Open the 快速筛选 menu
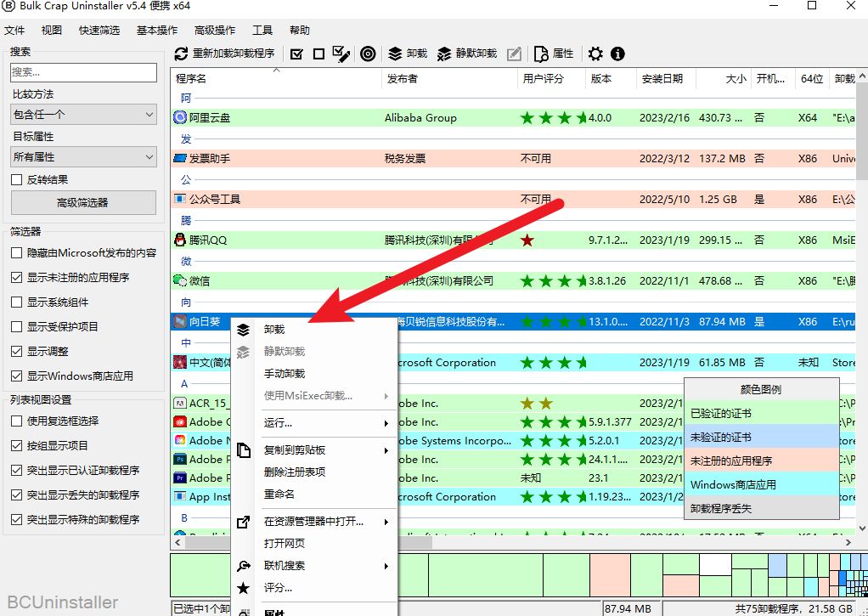 [x=99, y=31]
